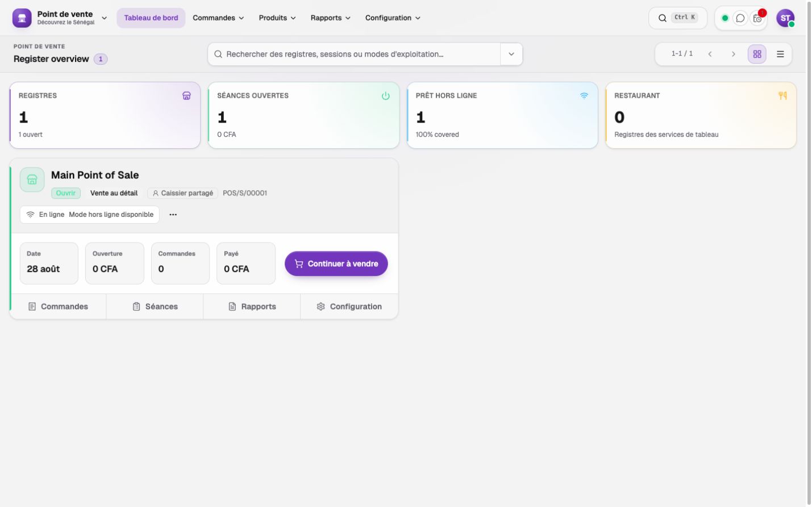Open the activities icon with red badge
The height and width of the screenshot is (507, 812).
point(757,18)
